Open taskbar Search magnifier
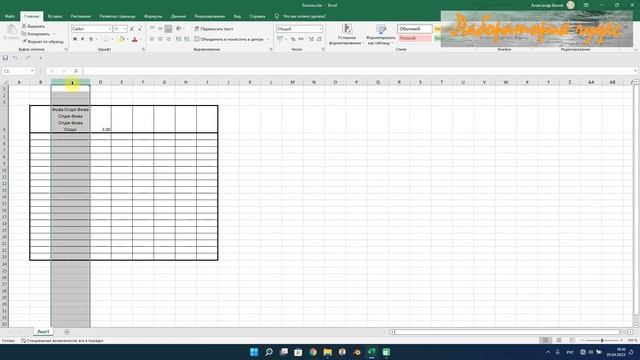 [269, 352]
